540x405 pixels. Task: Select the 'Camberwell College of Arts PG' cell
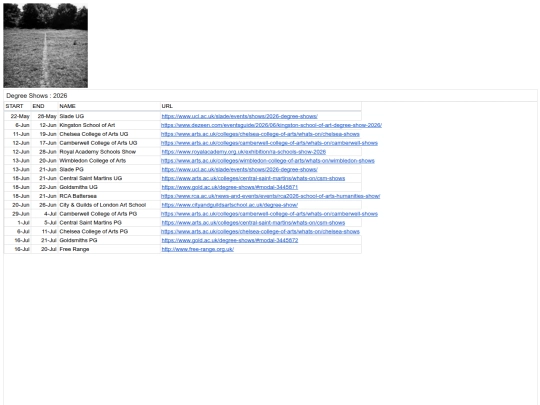pos(109,214)
